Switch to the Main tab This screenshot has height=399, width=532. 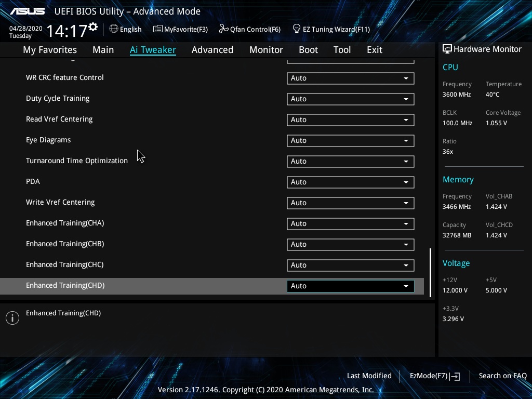coord(103,50)
